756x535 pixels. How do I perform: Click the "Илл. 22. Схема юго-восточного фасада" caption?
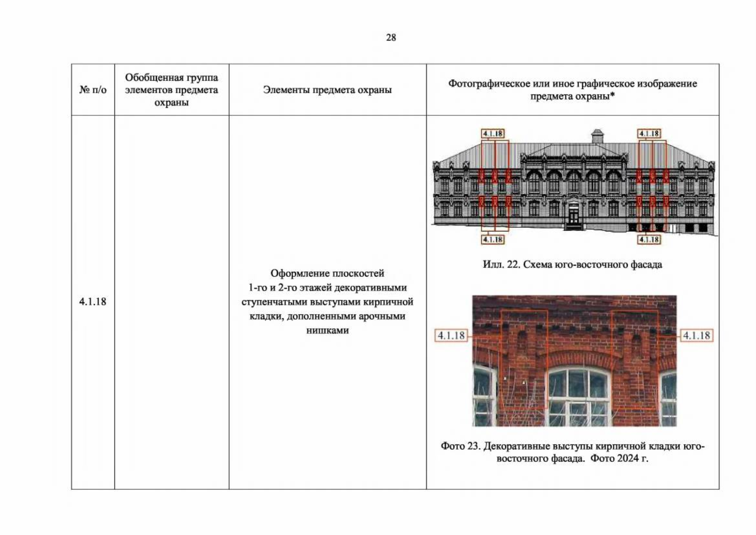point(572,264)
